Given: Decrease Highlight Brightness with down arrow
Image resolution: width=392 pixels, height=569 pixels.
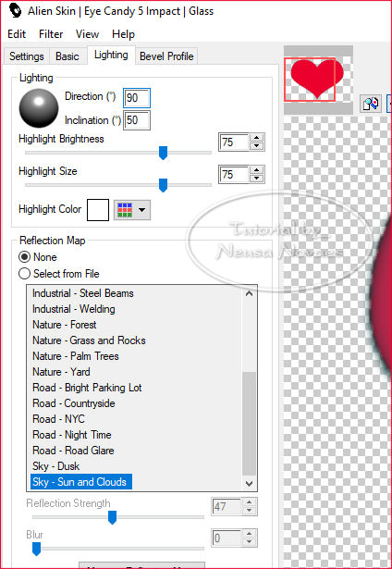Looking at the screenshot, I should [257, 146].
